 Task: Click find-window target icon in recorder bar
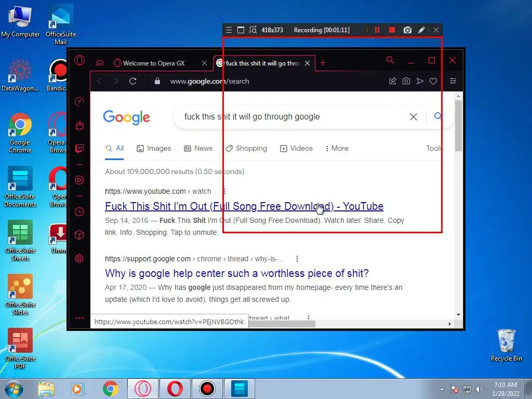[x=253, y=30]
